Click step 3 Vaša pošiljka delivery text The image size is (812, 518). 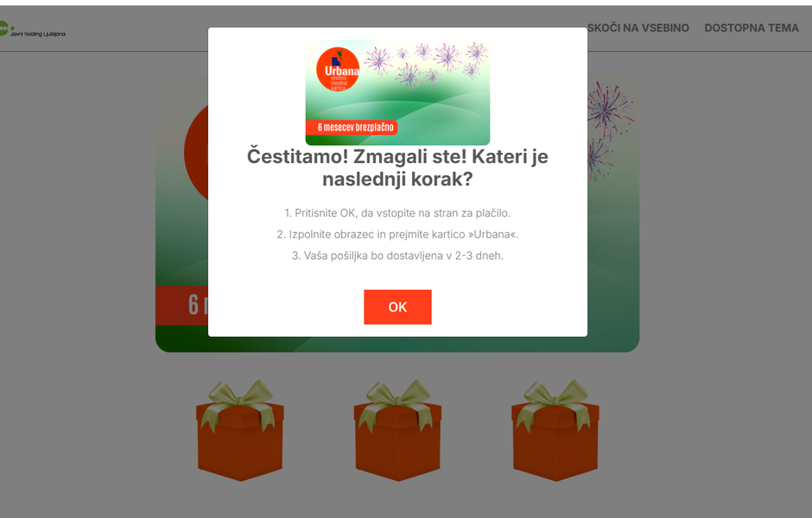tap(397, 256)
